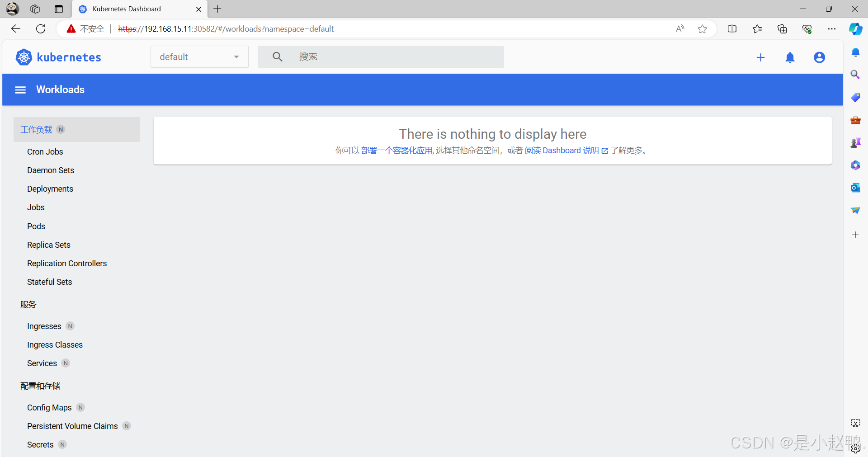
Task: Open the workspaces icon in title bar
Action: coord(35,9)
